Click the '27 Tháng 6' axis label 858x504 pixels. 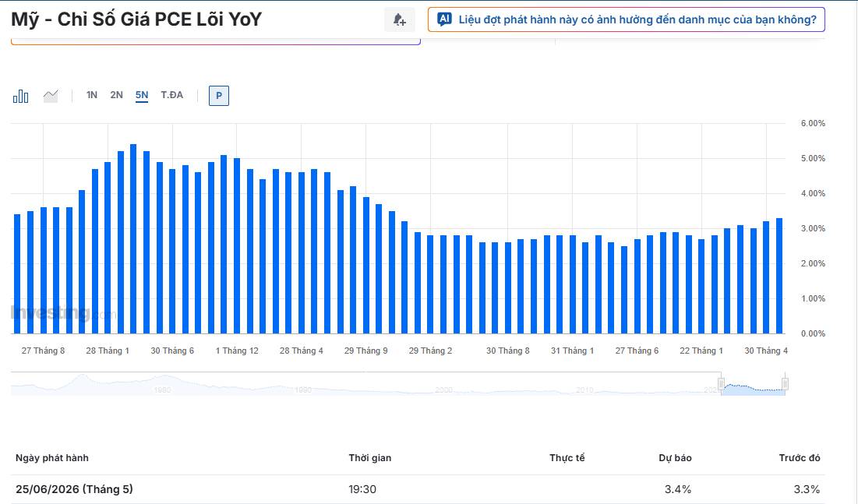point(637,351)
